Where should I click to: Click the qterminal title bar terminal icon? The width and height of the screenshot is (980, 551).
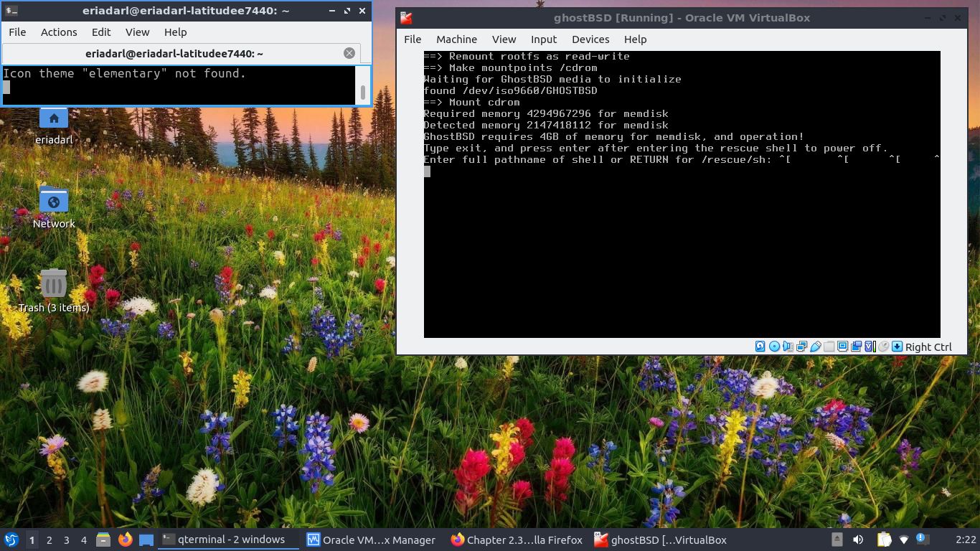(x=11, y=11)
